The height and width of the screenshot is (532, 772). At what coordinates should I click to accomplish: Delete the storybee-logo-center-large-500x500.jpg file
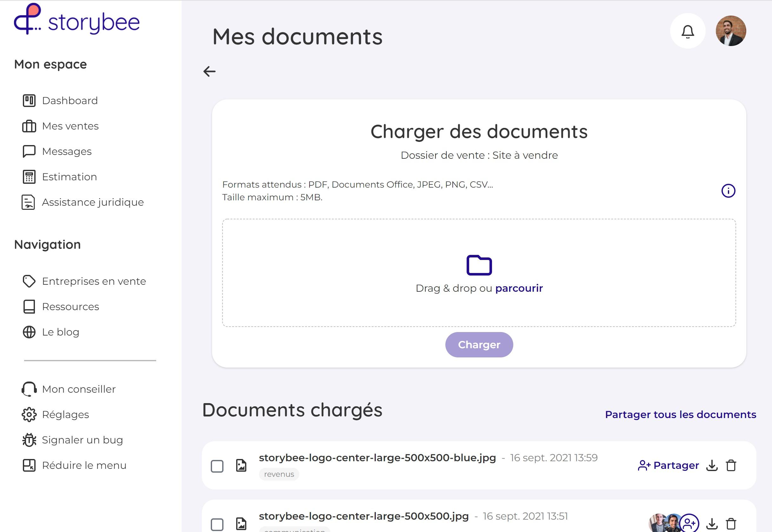coord(731,524)
